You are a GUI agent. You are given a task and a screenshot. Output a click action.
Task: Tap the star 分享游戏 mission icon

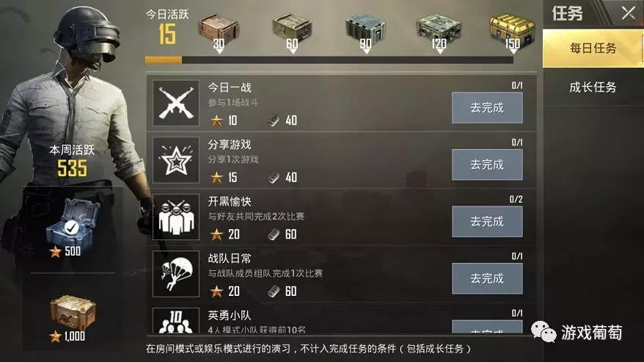coord(176,160)
